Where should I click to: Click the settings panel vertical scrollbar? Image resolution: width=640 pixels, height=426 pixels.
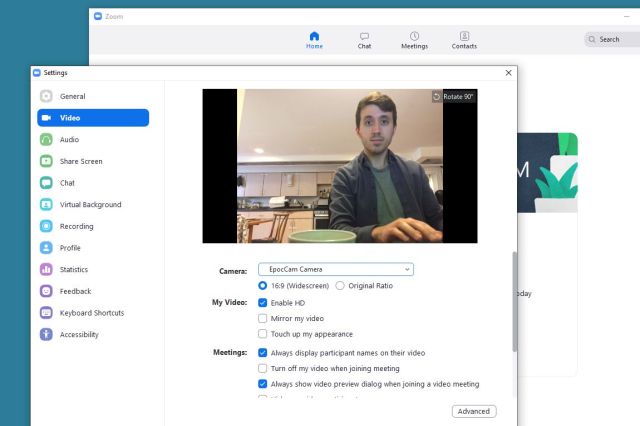click(515, 301)
